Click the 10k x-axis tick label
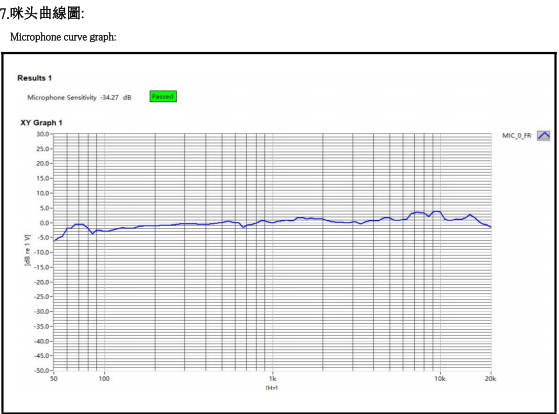The image size is (559, 414). (440, 379)
